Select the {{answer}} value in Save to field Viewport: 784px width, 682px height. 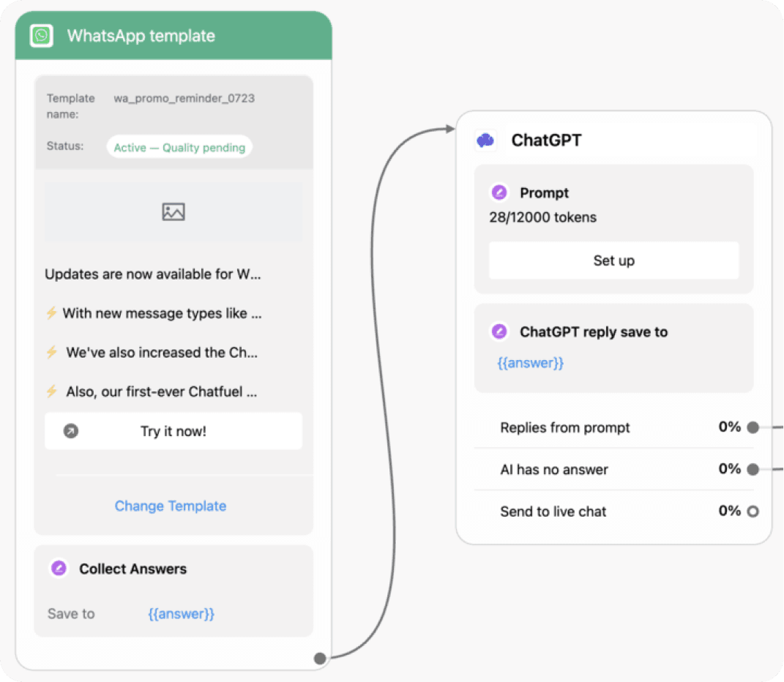click(181, 614)
